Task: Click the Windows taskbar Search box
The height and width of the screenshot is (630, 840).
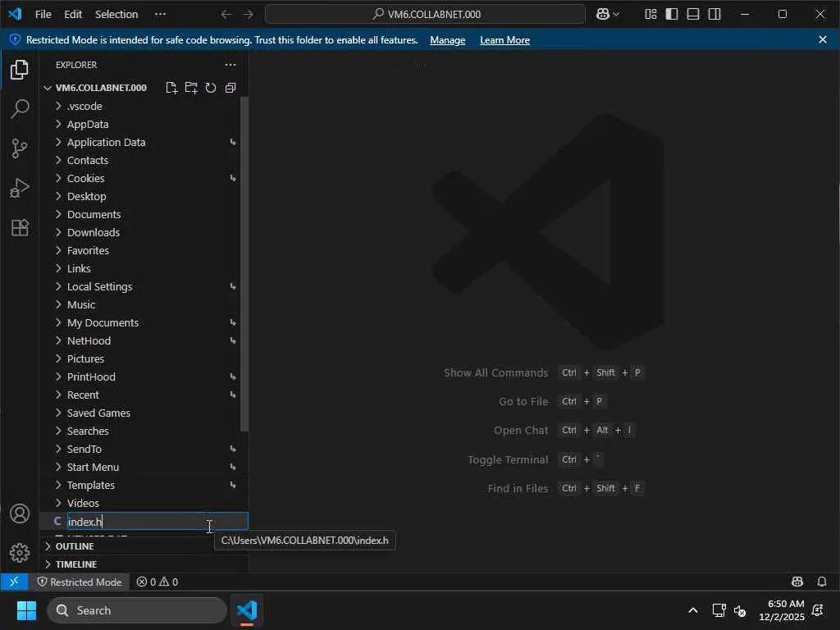Action: pyautogui.click(x=137, y=610)
